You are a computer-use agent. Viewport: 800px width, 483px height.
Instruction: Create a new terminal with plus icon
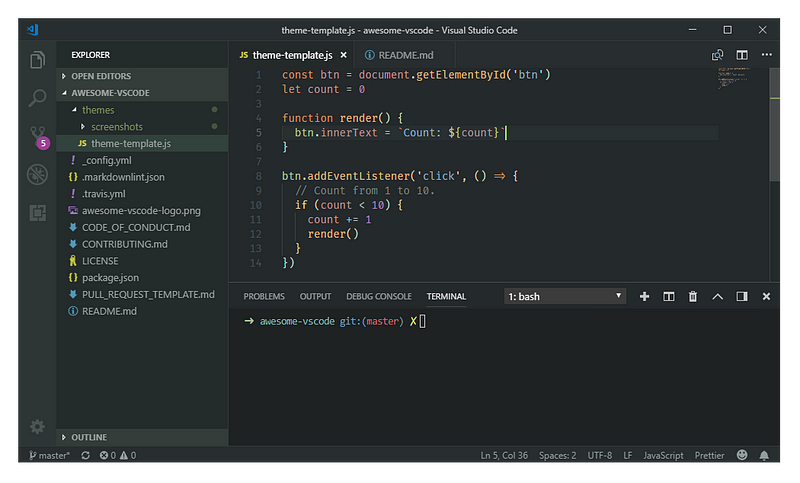pos(644,296)
